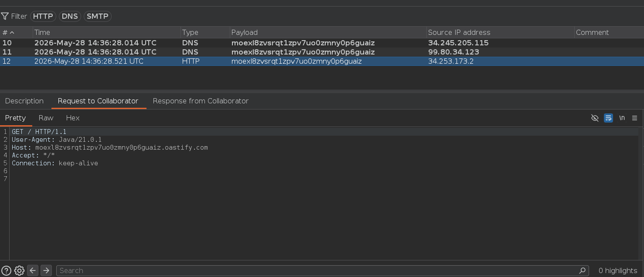The image size is (644, 277).
Task: Sort by the Time column header
Action: 106,32
